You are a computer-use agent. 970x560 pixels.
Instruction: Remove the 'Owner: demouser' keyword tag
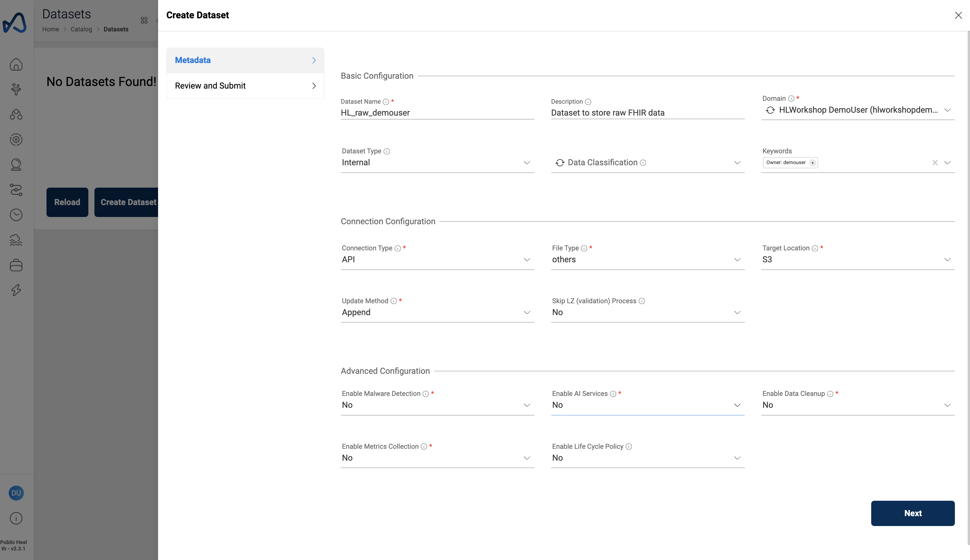[x=812, y=163]
